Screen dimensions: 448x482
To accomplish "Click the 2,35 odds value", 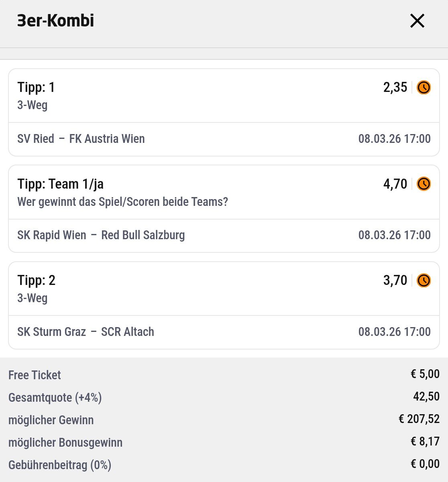I will click(x=395, y=87).
